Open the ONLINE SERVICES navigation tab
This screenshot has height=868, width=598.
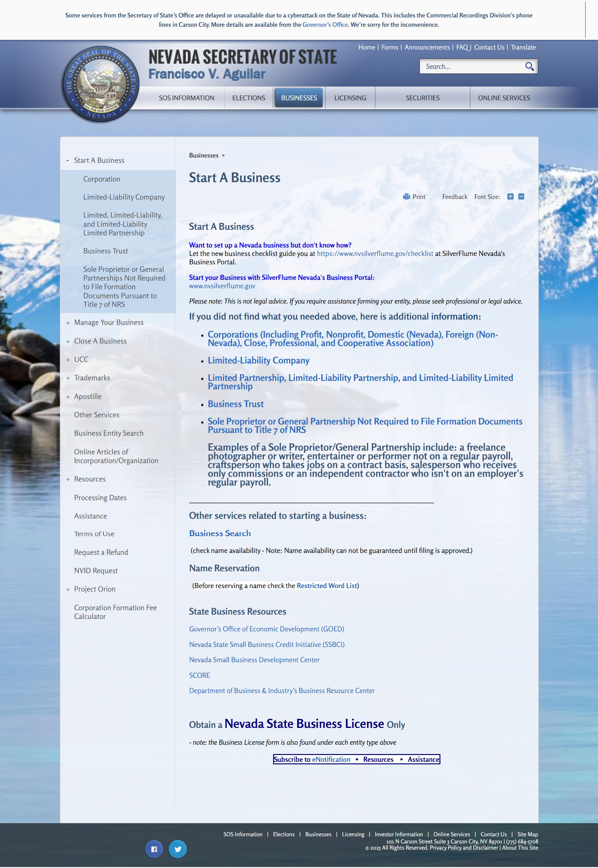coord(504,98)
